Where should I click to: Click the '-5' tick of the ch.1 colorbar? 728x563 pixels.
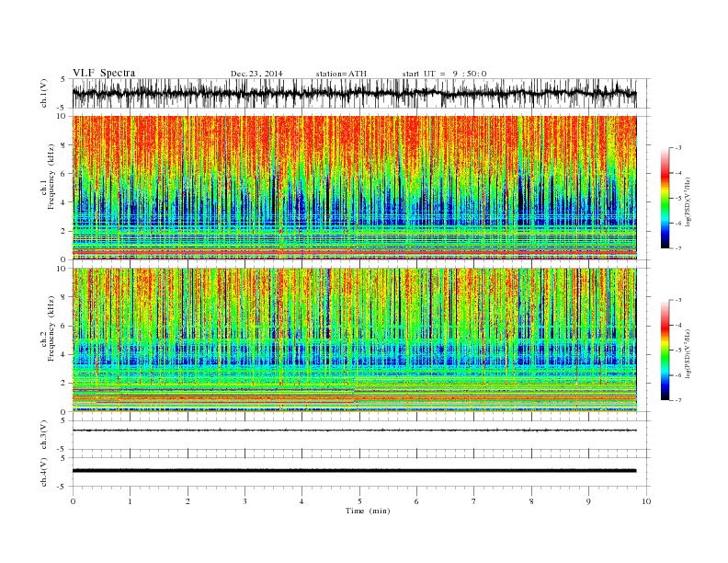click(678, 199)
